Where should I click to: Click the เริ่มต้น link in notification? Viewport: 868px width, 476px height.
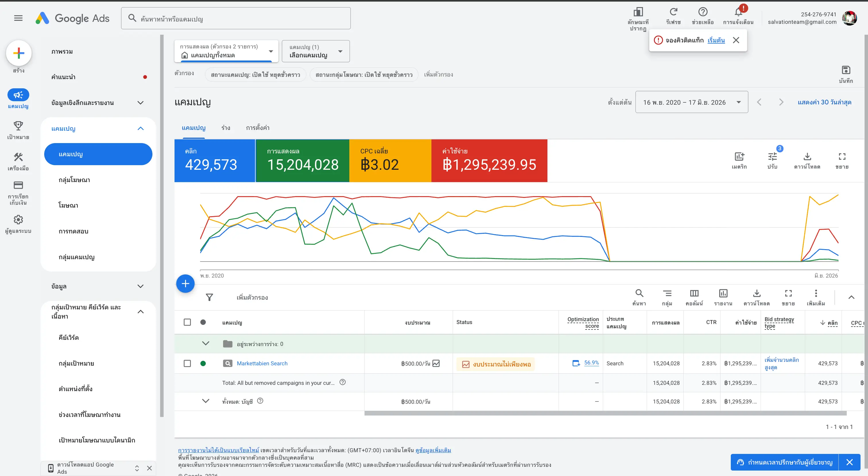pyautogui.click(x=716, y=40)
